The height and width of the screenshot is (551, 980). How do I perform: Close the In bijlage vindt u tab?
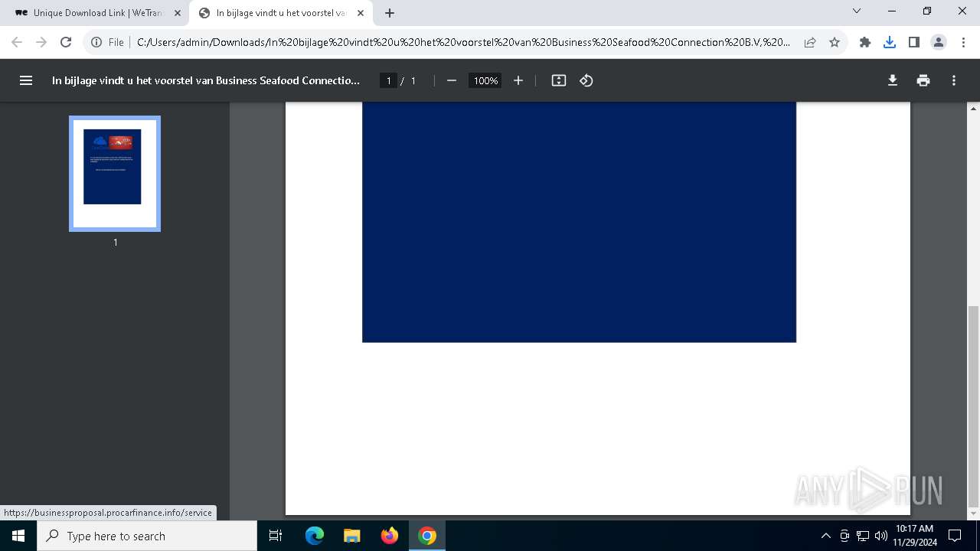pos(361,13)
